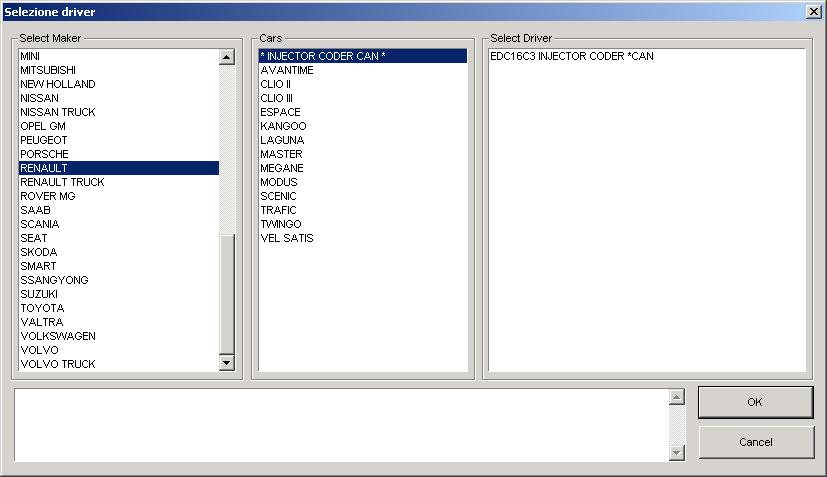Select EDC16C3 INJECTOR CODER *CAN driver
827x477 pixels.
coord(647,56)
